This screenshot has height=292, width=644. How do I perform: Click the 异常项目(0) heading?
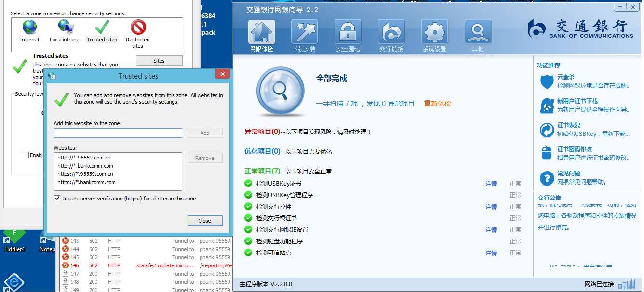click(x=262, y=132)
